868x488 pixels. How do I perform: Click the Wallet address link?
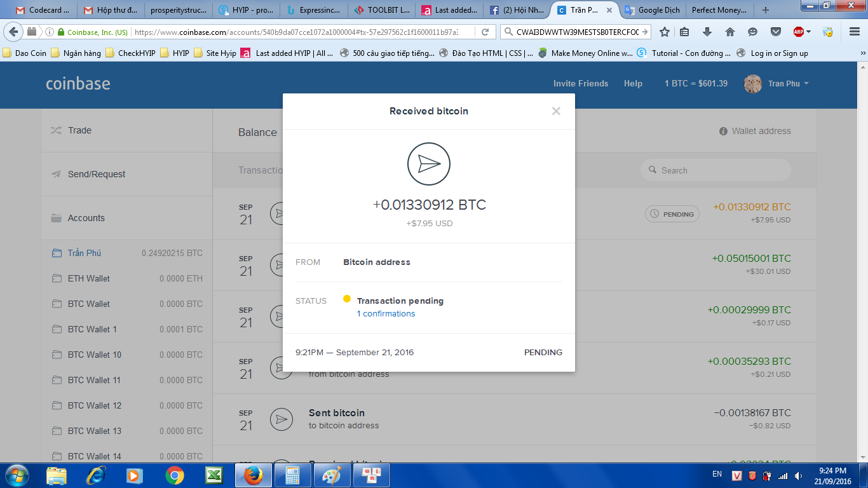coord(755,131)
